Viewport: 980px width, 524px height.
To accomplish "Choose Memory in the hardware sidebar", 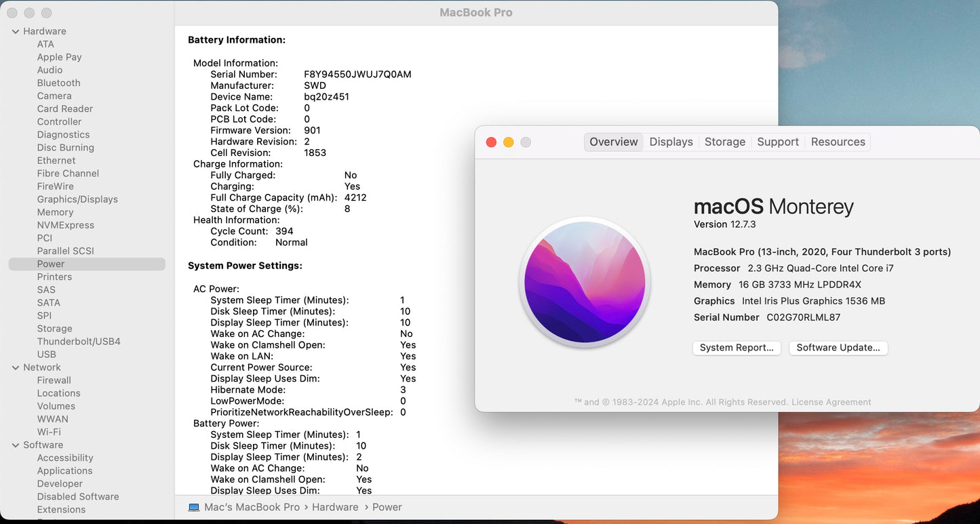I will [x=55, y=212].
